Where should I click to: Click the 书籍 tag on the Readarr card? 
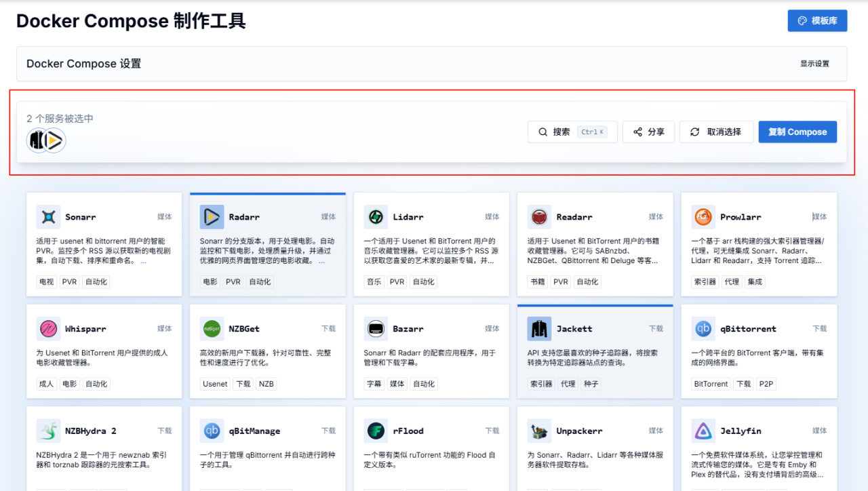[x=538, y=282]
